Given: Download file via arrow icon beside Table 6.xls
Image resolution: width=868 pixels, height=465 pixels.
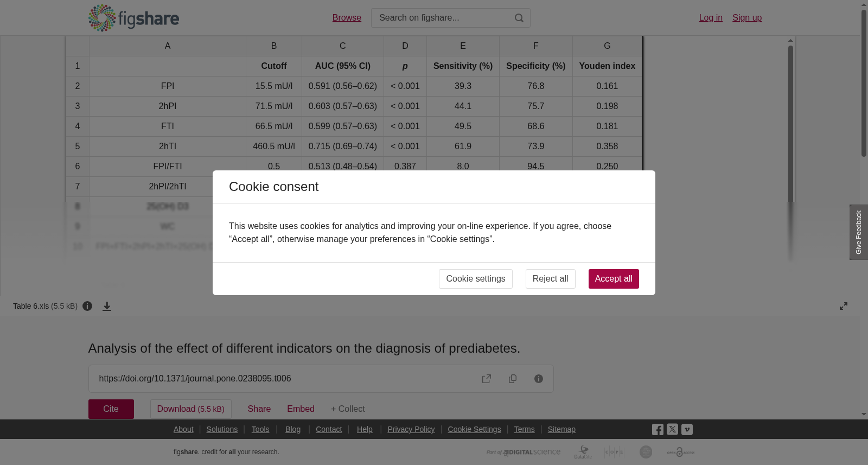Looking at the screenshot, I should [107, 306].
